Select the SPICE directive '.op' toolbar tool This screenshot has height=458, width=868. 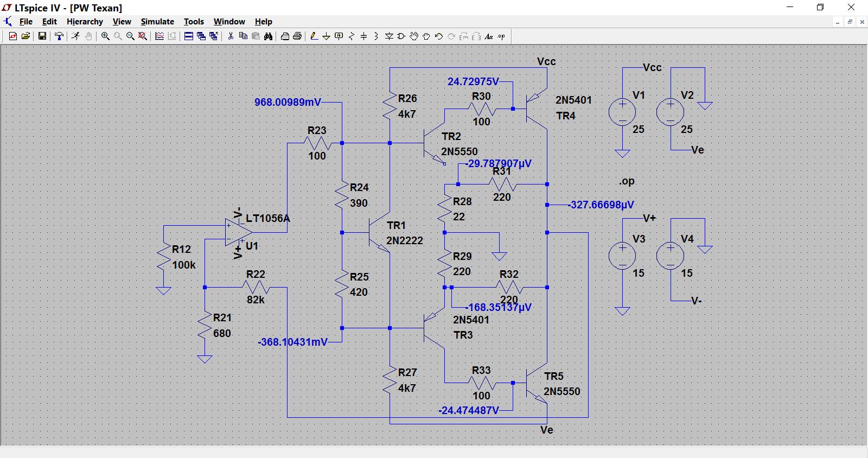tap(501, 36)
